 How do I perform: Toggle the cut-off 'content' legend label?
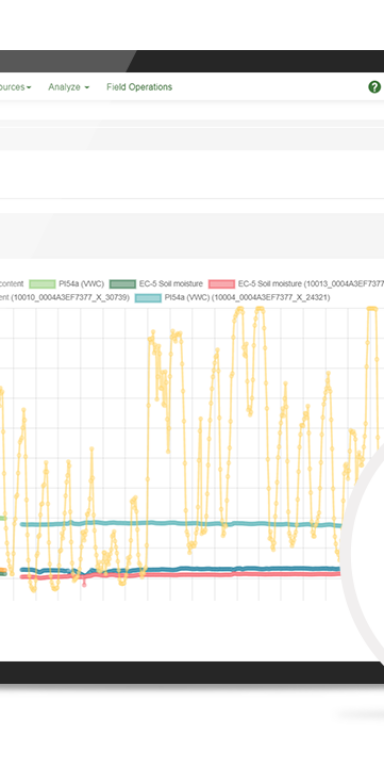12,284
